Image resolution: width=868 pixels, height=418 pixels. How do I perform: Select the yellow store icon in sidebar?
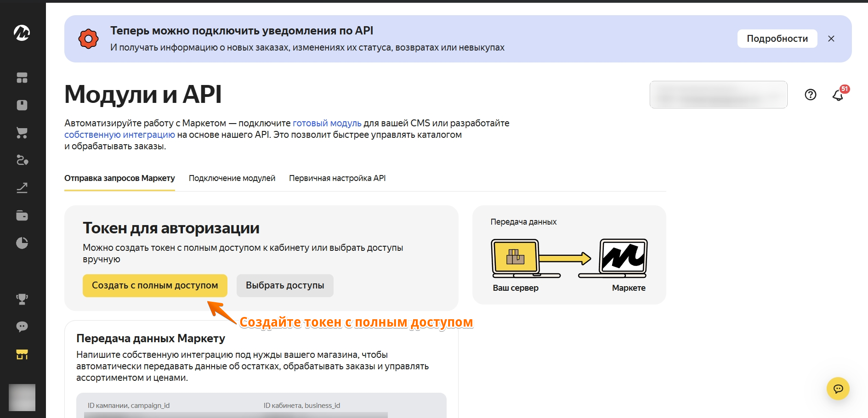point(22,354)
